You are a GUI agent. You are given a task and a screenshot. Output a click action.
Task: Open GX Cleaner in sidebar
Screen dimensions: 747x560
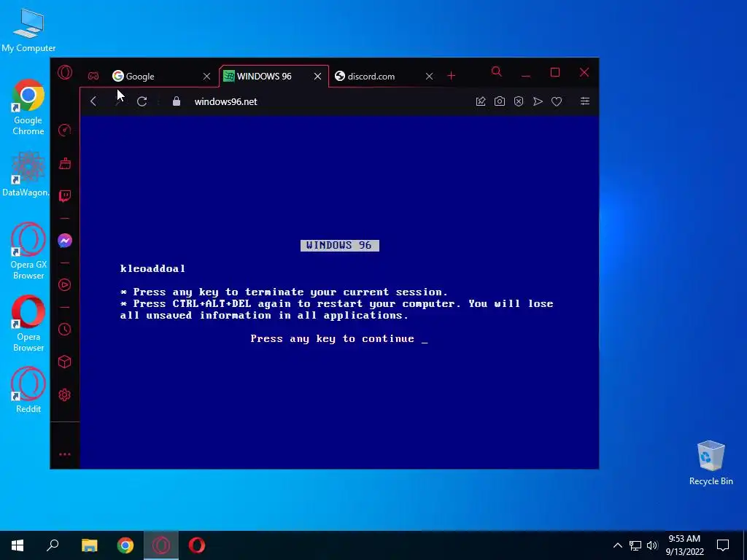coord(65,163)
